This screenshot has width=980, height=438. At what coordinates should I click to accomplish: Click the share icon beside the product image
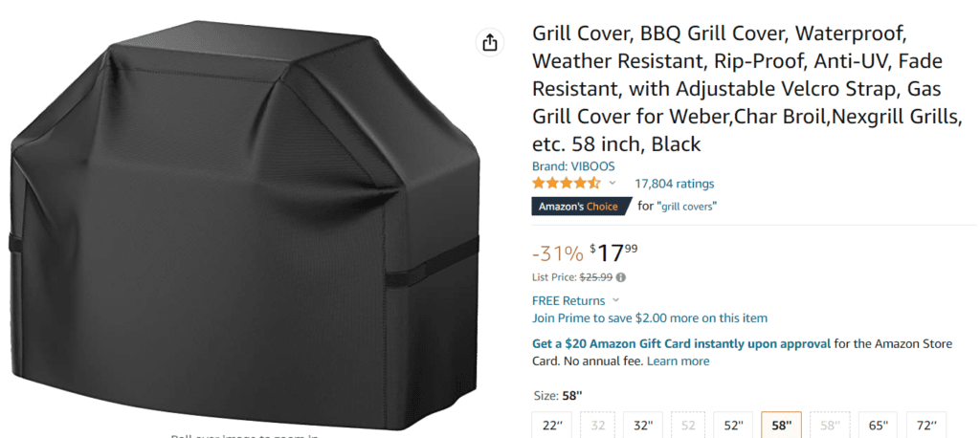pos(490,42)
